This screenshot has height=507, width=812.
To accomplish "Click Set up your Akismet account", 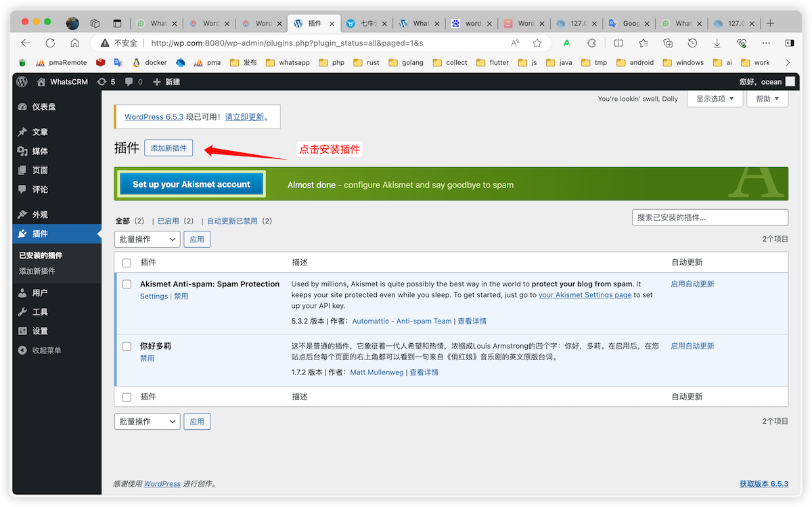I will click(x=191, y=184).
